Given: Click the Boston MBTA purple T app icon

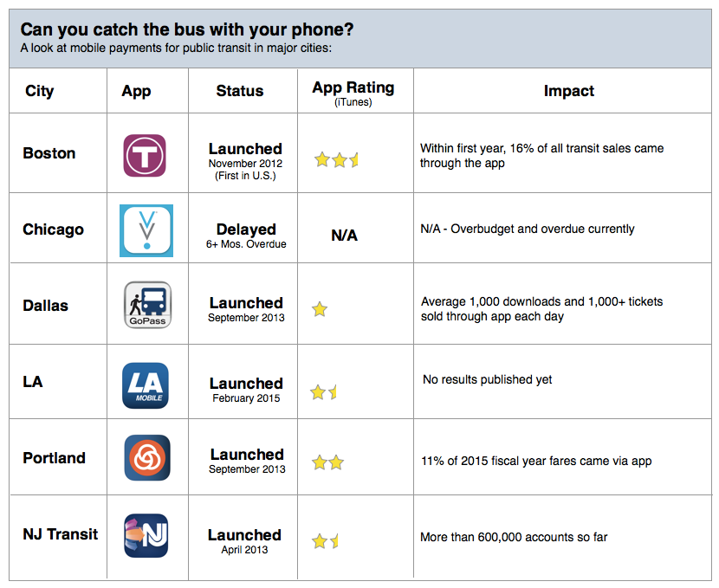Looking at the screenshot, I should coord(146,156).
